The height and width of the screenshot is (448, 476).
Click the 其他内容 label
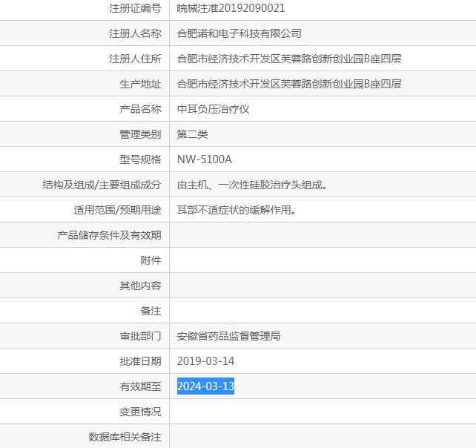[140, 286]
